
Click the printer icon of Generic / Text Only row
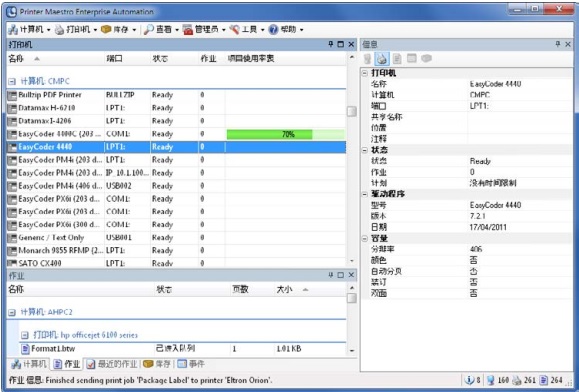coord(12,238)
